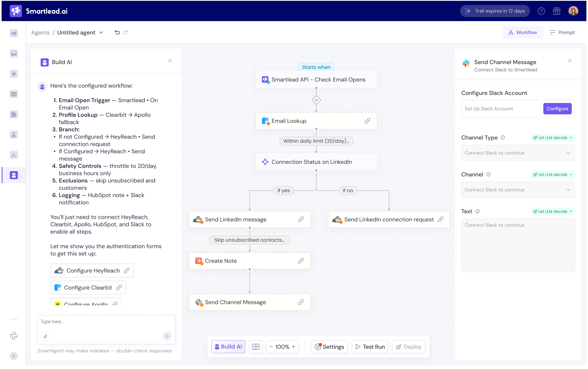
Task: Click the undo arrow icon
Action: 117,32
